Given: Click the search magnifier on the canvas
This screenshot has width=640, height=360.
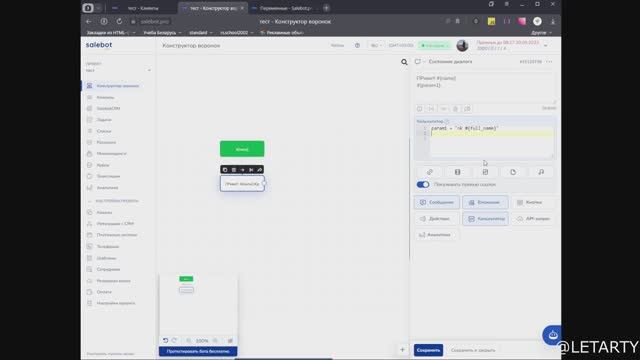Looking at the screenshot, I should (x=404, y=62).
